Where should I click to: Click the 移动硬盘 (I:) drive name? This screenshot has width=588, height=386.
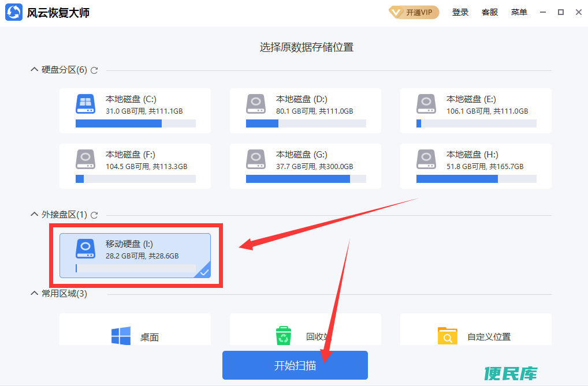point(129,244)
